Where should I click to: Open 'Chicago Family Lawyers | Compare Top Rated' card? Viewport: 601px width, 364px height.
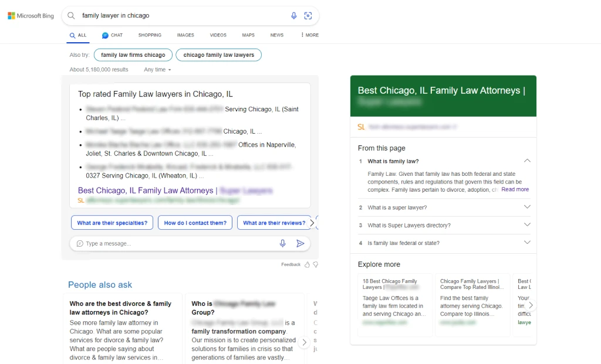(x=472, y=305)
